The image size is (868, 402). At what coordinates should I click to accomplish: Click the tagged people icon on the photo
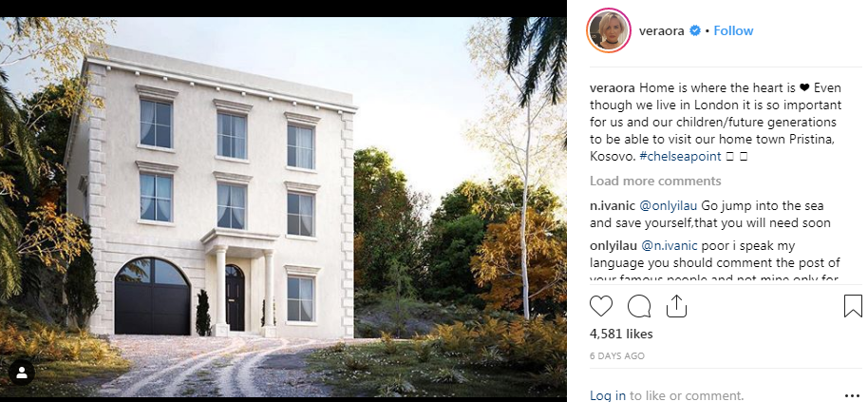(22, 373)
